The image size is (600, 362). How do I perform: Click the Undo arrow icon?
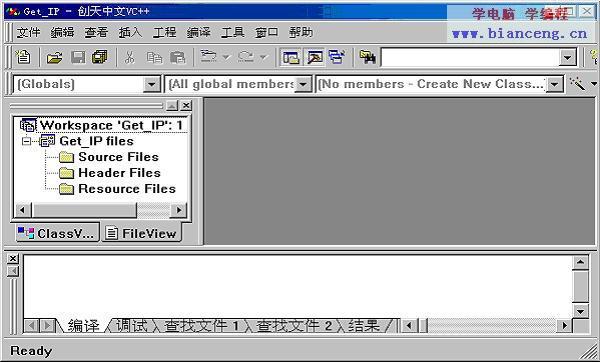209,57
